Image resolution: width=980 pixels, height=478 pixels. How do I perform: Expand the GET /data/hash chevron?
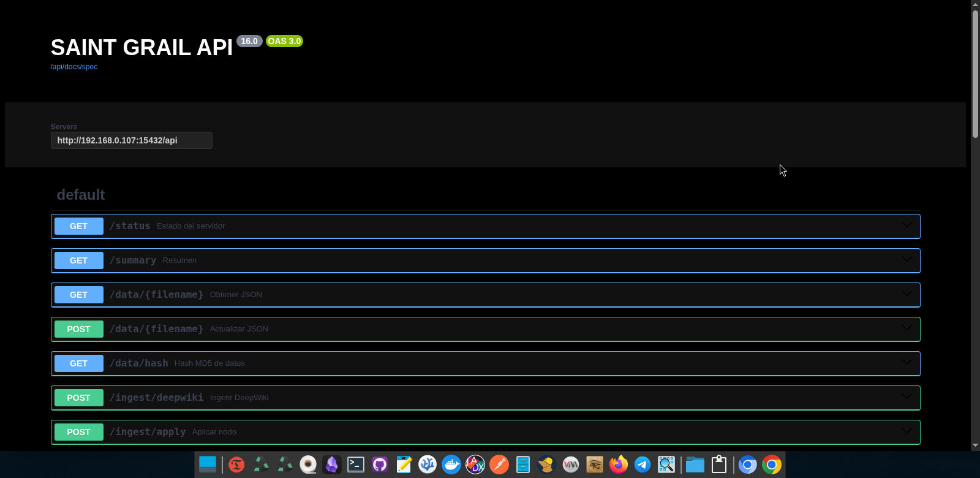907,363
